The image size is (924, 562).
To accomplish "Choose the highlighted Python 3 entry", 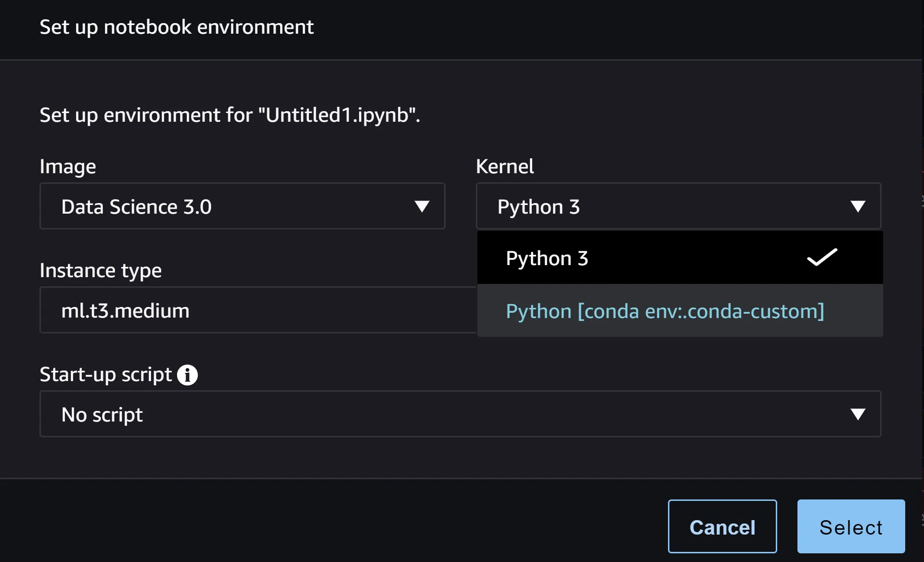I will pos(547,258).
